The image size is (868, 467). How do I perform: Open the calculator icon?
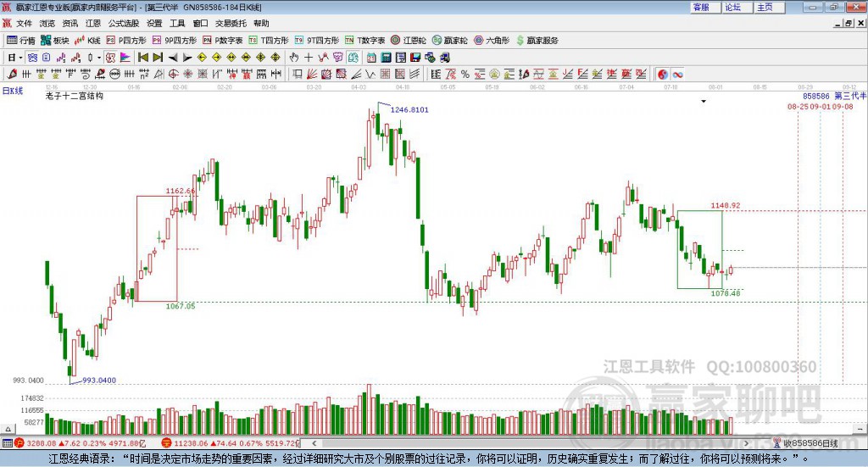(x=387, y=58)
